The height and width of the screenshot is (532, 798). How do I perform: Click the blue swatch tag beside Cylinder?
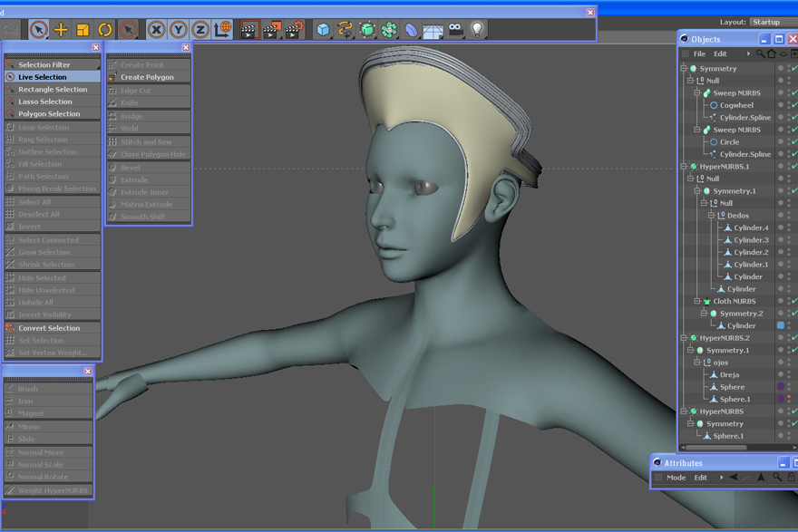point(780,325)
